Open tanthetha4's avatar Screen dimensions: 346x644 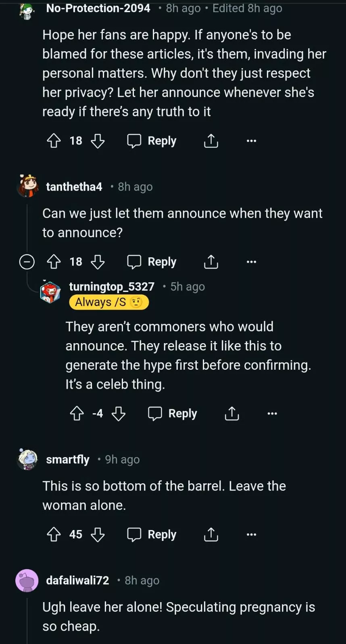click(27, 186)
